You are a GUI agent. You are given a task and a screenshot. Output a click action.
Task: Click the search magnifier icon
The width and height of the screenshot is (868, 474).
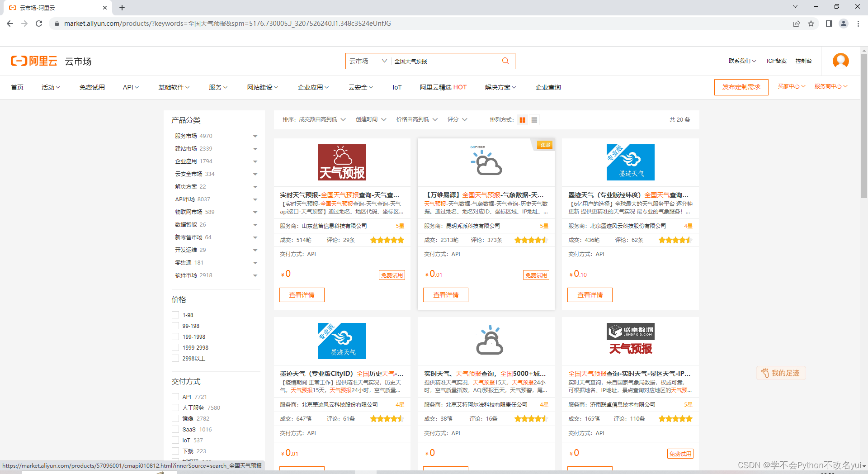pos(505,61)
